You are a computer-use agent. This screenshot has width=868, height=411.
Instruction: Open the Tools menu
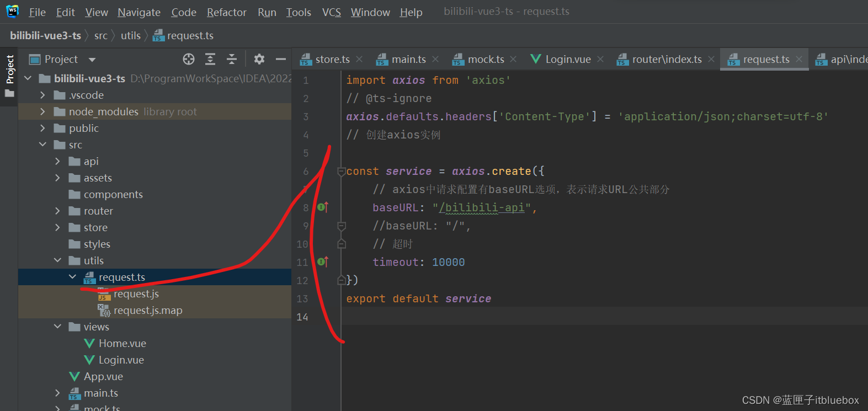point(299,12)
